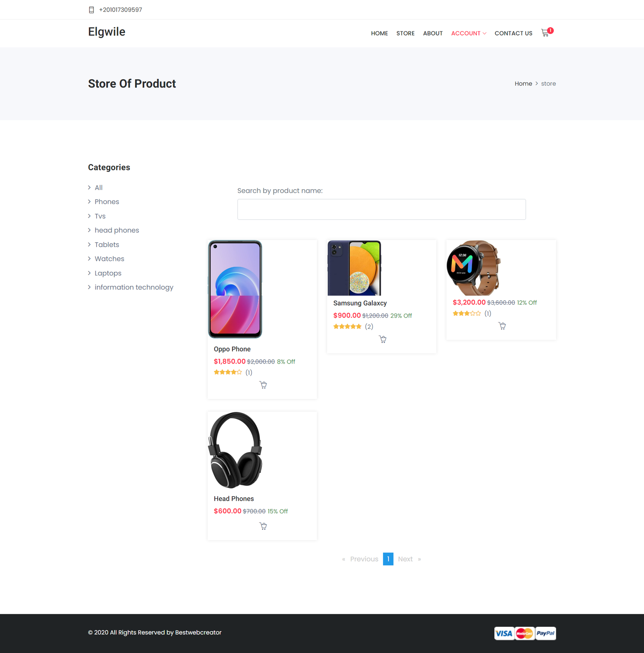Click the phone icon beside the number
This screenshot has height=653, width=644.
point(91,10)
